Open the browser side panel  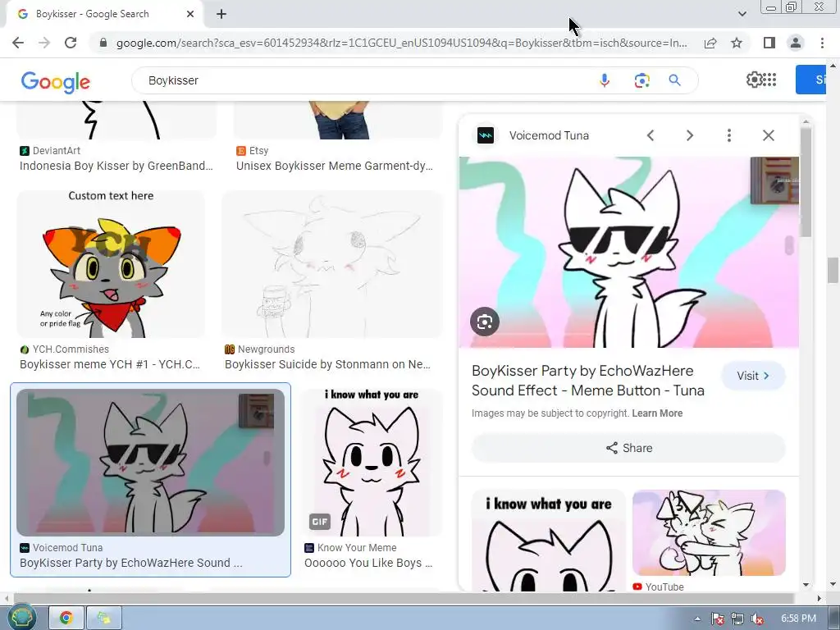click(769, 43)
